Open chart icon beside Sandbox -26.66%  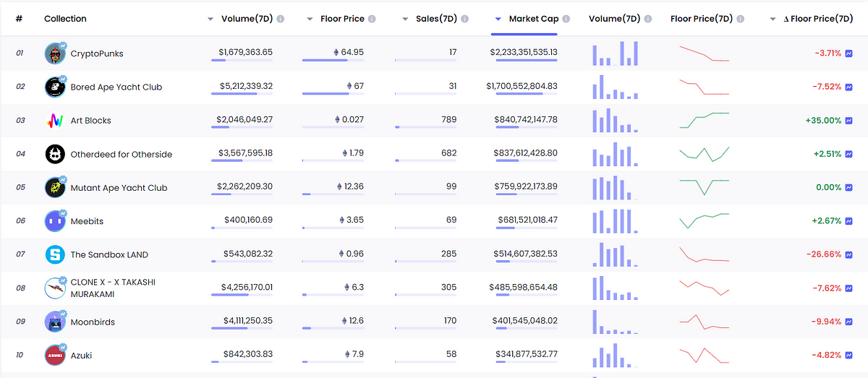click(x=848, y=254)
